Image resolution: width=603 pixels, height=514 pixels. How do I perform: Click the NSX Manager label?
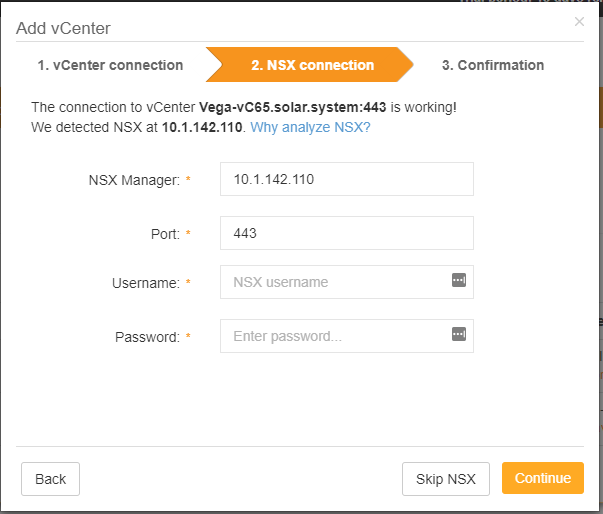click(x=134, y=180)
